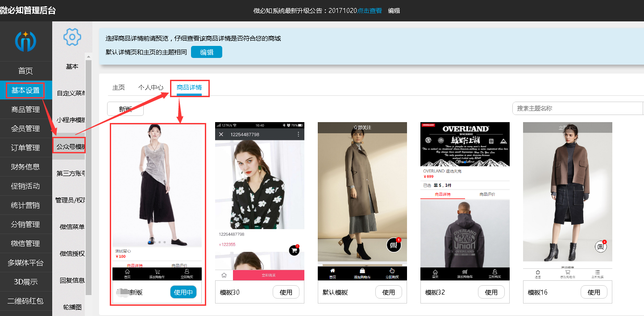Select 公众号模板 in the submenu
The width and height of the screenshot is (644, 316).
[70, 147]
